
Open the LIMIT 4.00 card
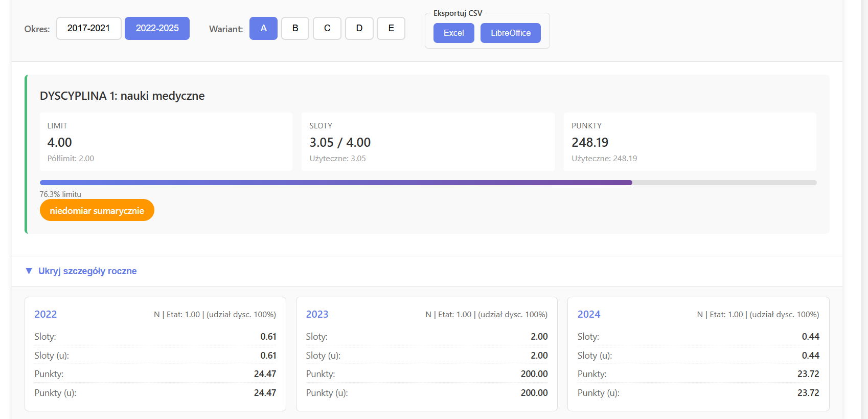pos(166,142)
